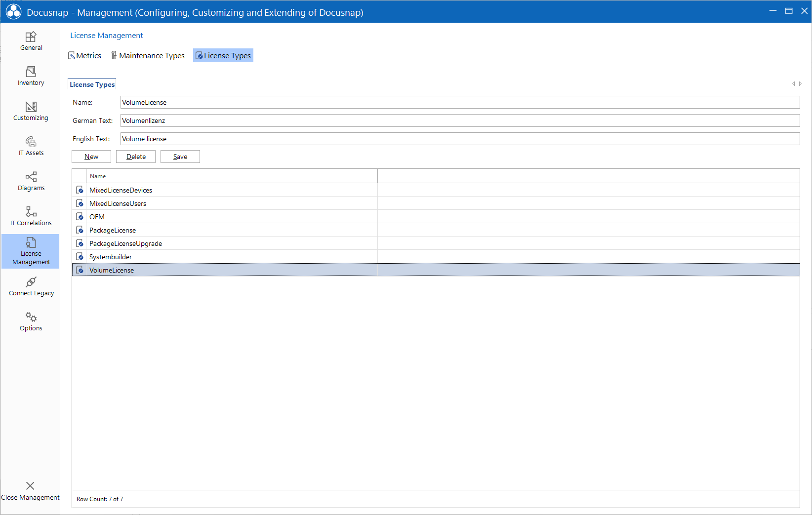This screenshot has width=812, height=515.
Task: Sort by the Name column header
Action: coord(232,176)
